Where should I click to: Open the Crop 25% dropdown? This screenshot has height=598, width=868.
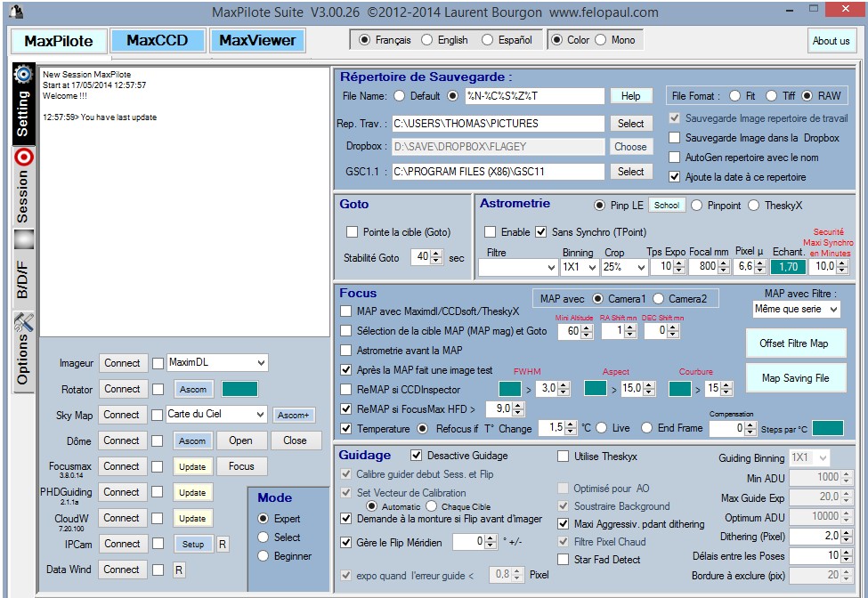point(624,267)
